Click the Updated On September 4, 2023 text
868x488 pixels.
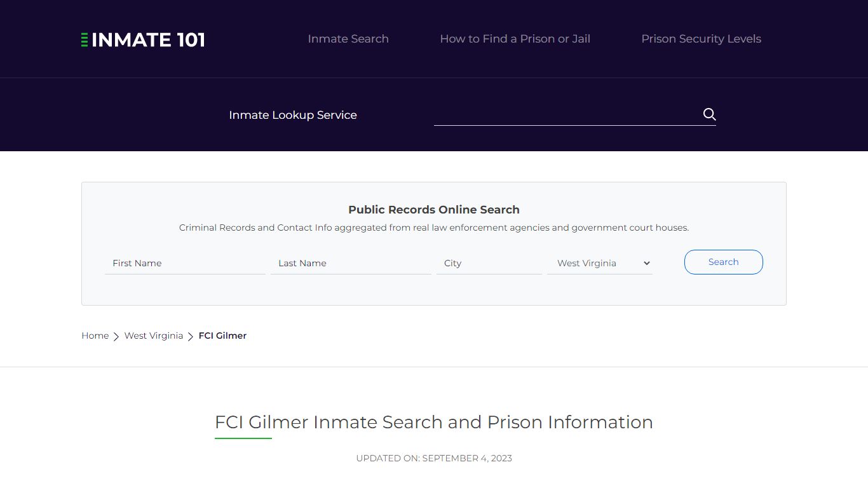[x=434, y=458]
